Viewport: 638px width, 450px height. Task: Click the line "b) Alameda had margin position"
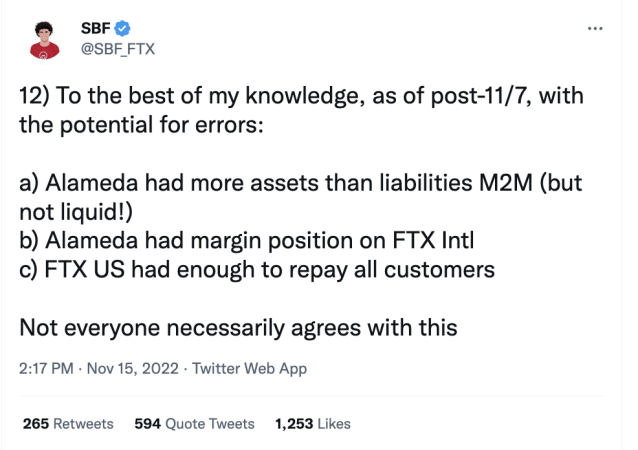tap(244, 240)
